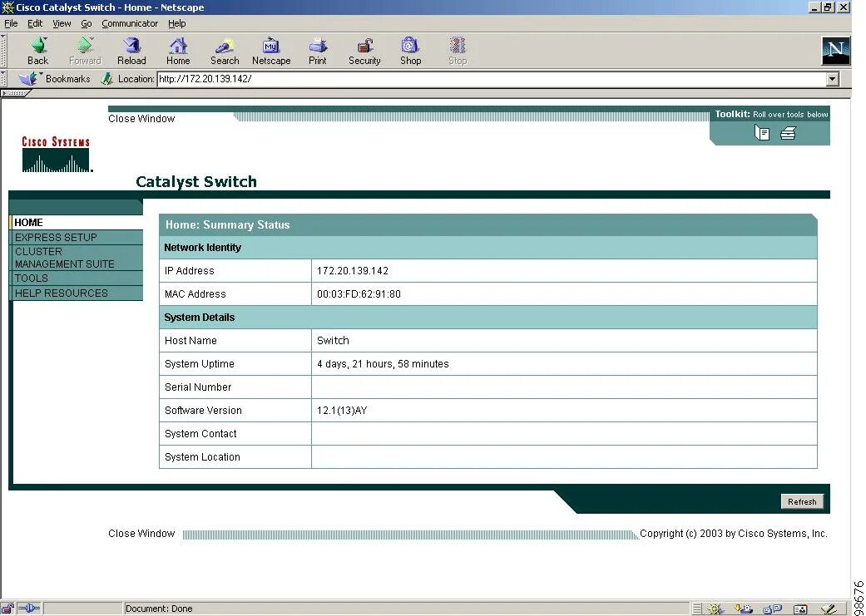The height and width of the screenshot is (616, 866).
Task: Click the status bar online/offline plug icon
Action: (x=29, y=609)
